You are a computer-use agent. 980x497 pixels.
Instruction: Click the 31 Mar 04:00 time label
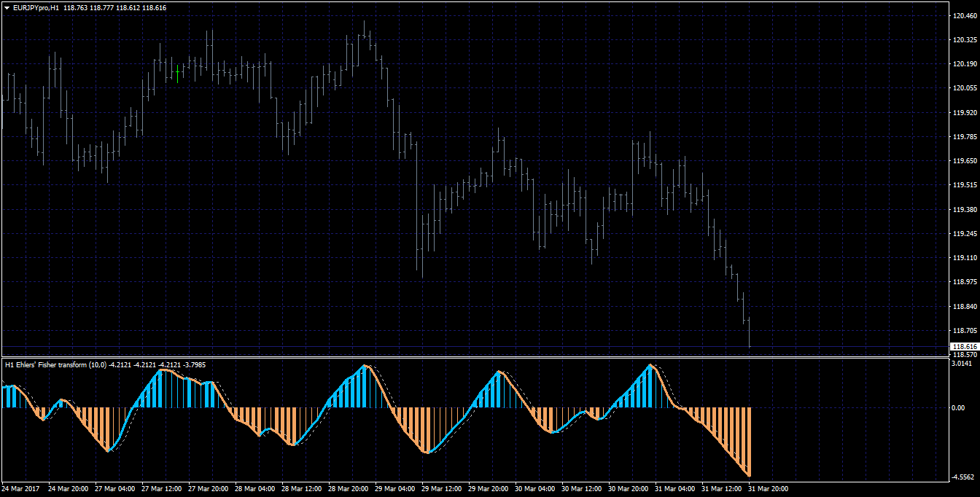tap(676, 489)
